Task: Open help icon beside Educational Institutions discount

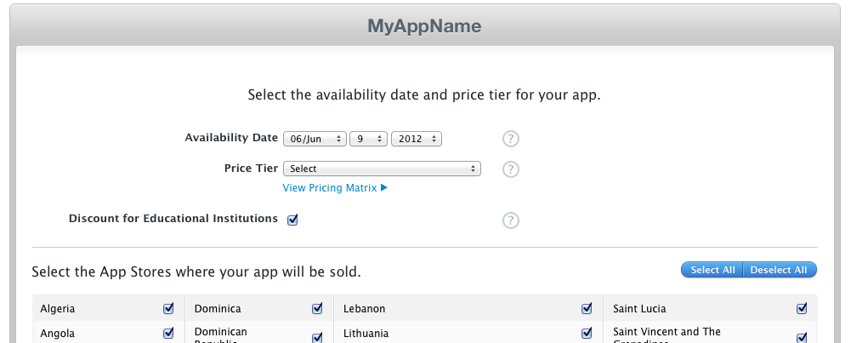Action: 510,220
